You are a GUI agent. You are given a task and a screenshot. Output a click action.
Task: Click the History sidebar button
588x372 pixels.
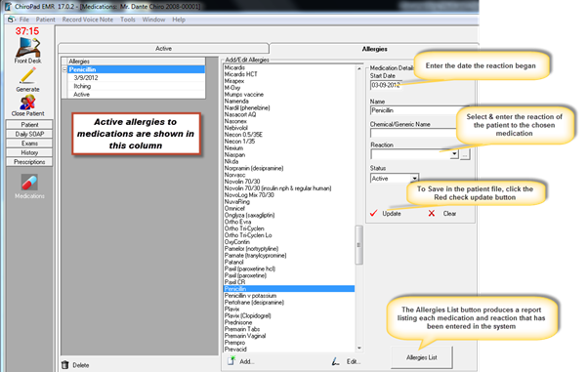click(29, 152)
